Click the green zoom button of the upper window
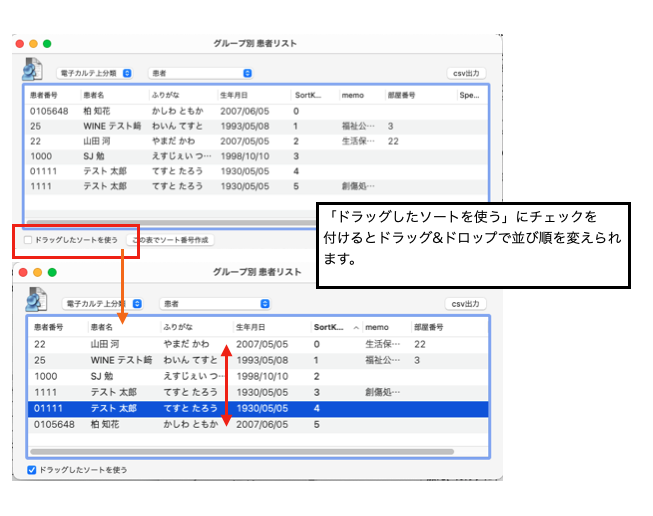 pos(47,44)
